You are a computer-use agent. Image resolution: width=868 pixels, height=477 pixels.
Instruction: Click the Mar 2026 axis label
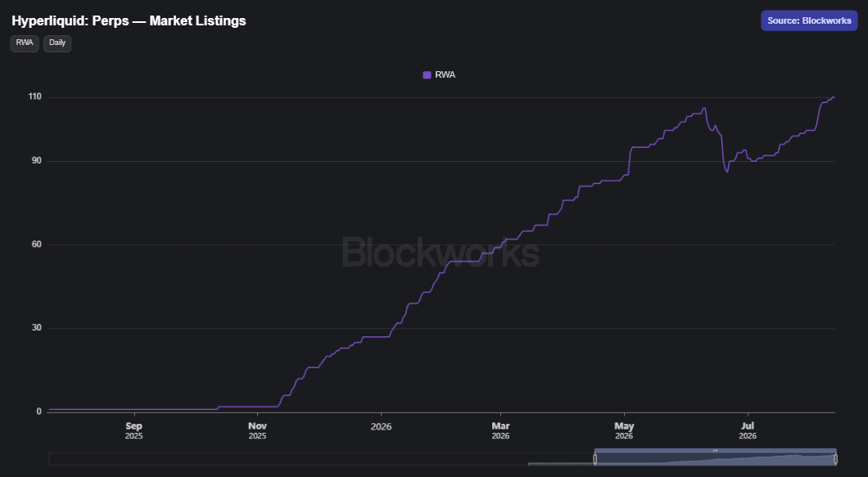point(500,430)
